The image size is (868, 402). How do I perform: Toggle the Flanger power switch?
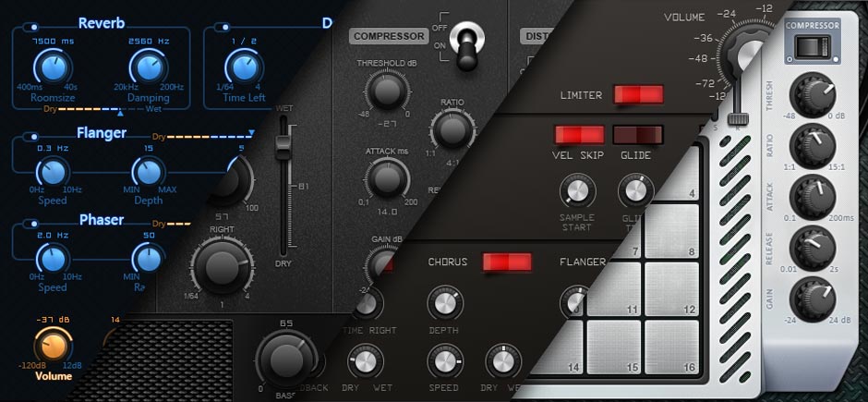point(32,136)
